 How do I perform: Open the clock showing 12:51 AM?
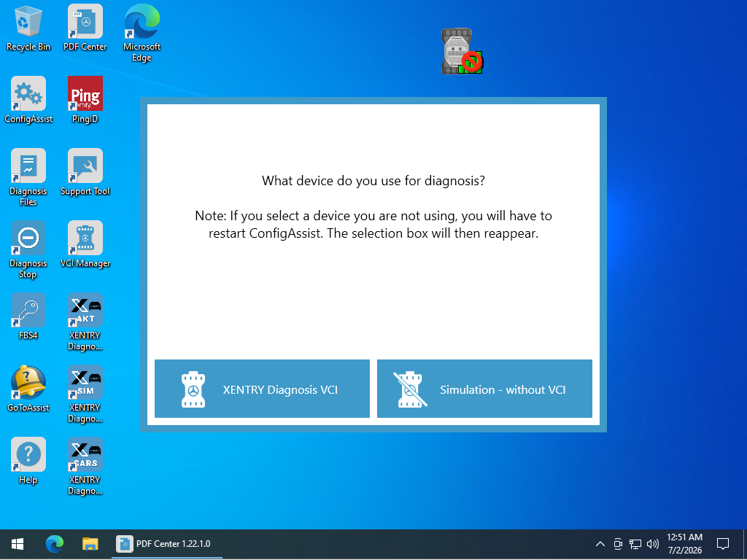(x=684, y=544)
